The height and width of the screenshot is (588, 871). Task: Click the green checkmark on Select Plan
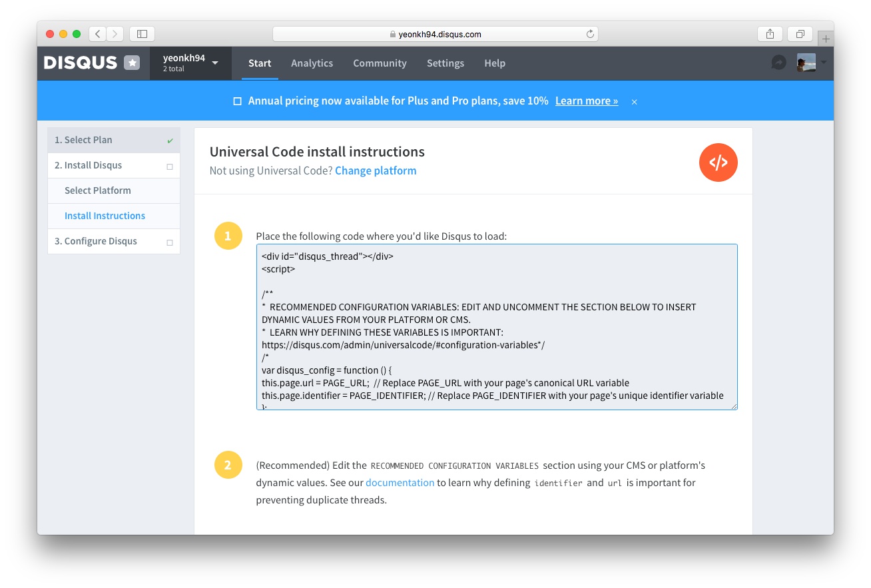tap(170, 141)
